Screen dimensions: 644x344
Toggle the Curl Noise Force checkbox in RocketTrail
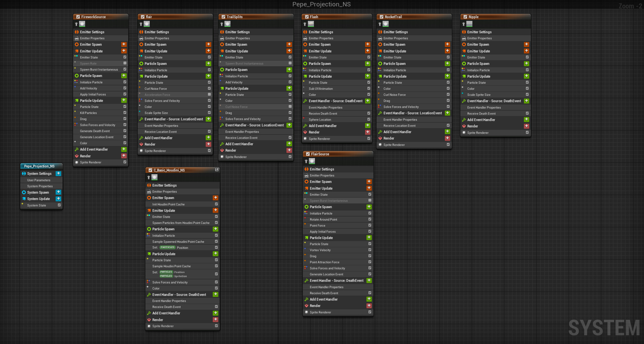pos(448,94)
